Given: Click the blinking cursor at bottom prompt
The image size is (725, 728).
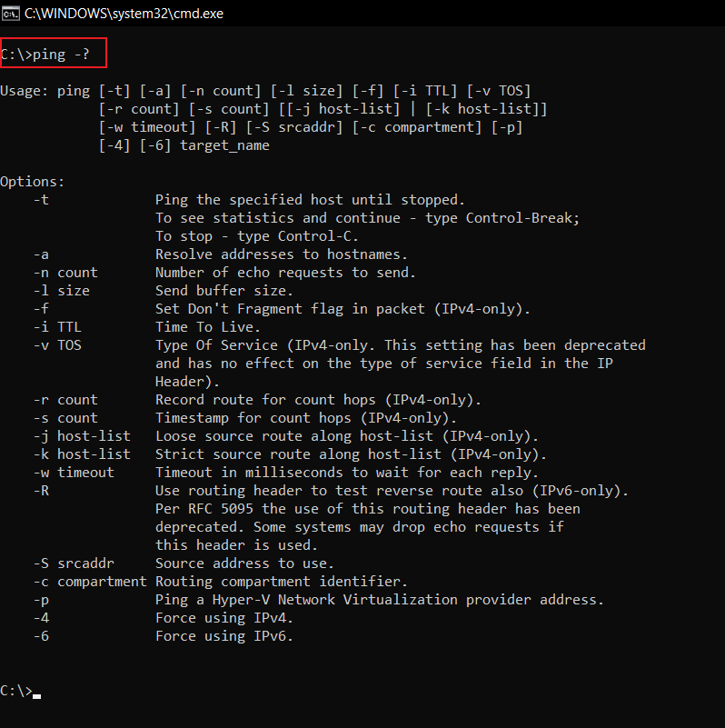Looking at the screenshot, I should [x=36, y=693].
